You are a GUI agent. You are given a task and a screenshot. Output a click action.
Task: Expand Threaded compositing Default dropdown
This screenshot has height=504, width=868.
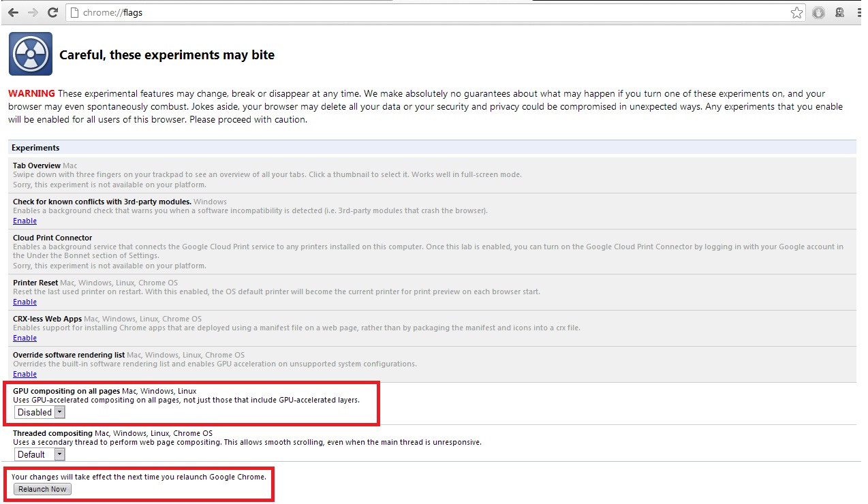tap(40, 454)
